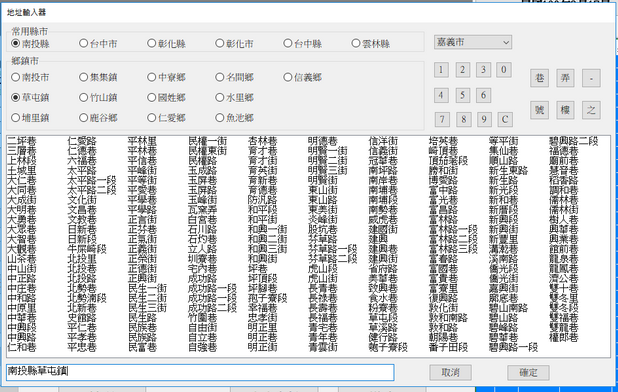Click the keypad digit 1 button
618x392 pixels.
pos(441,70)
